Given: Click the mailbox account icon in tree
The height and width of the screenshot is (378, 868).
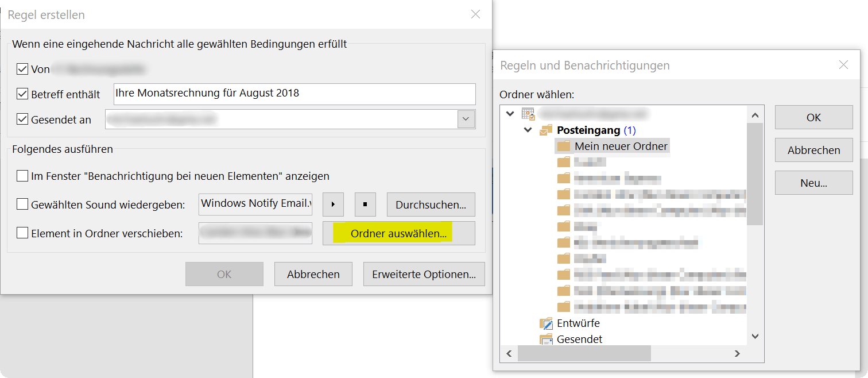Looking at the screenshot, I should click(528, 114).
